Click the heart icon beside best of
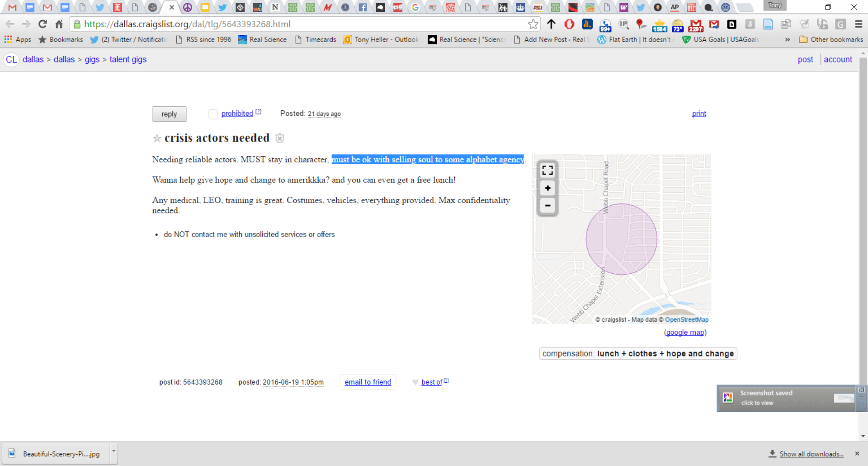Image resolution: width=868 pixels, height=466 pixels. 415,382
